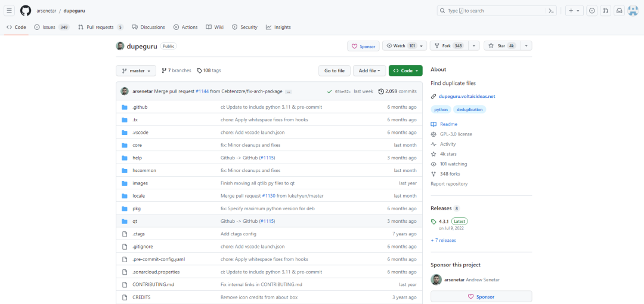
Task: Open the star lists dropdown arrow
Action: click(527, 46)
